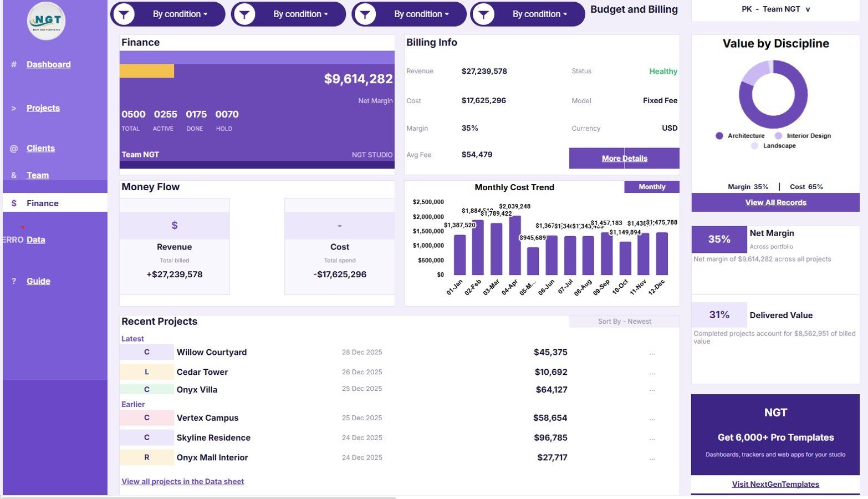This screenshot has height=499, width=868.
Task: Click the 35% Net Margin badge
Action: tap(719, 240)
